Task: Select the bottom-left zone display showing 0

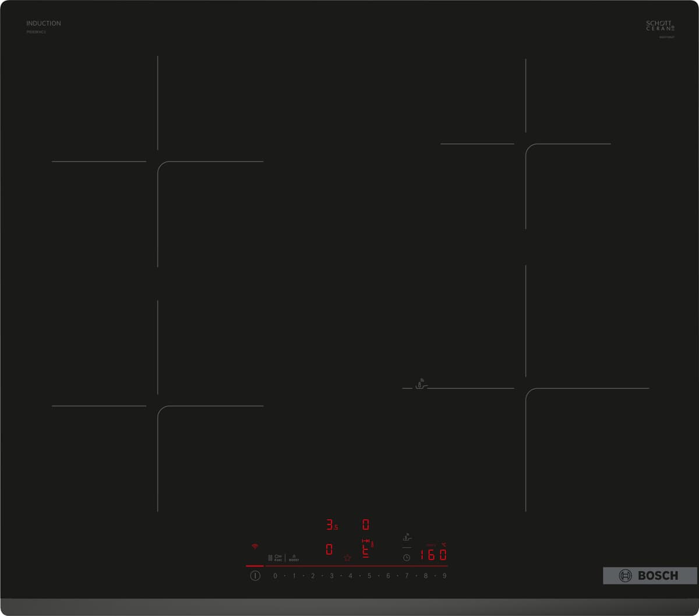Action: 329,550
